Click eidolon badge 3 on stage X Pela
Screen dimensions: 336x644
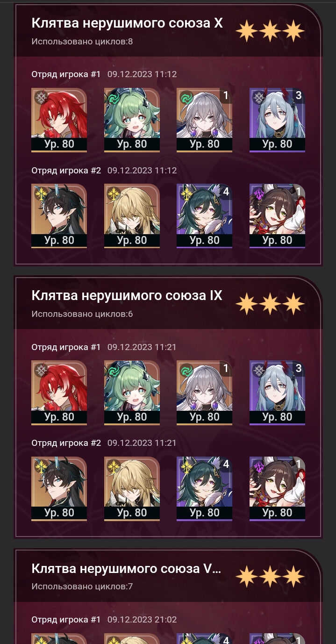pyautogui.click(x=299, y=95)
